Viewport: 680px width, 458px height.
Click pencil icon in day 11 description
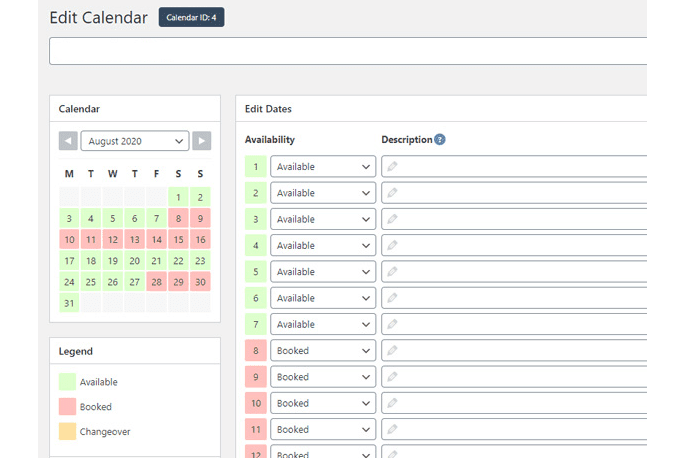392,429
